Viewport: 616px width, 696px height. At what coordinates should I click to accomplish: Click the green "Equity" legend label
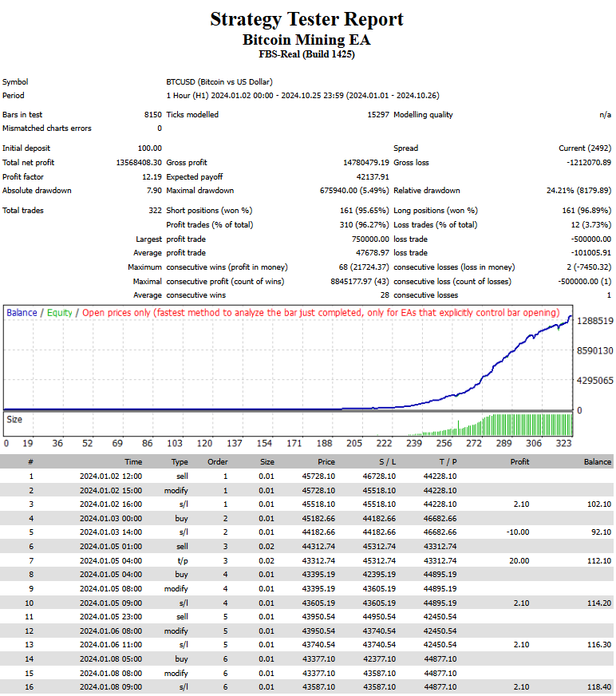(59, 313)
